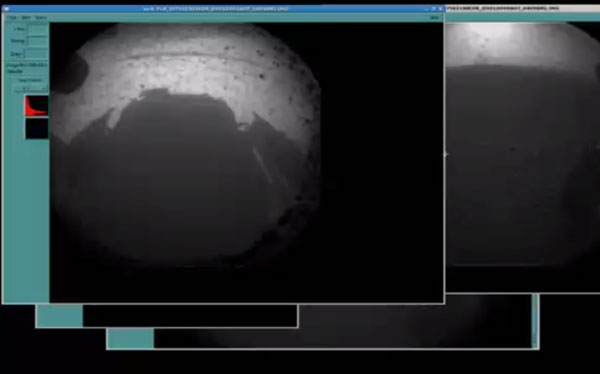Open the first menu in the menu bar
The width and height of the screenshot is (600, 374).
[12, 18]
